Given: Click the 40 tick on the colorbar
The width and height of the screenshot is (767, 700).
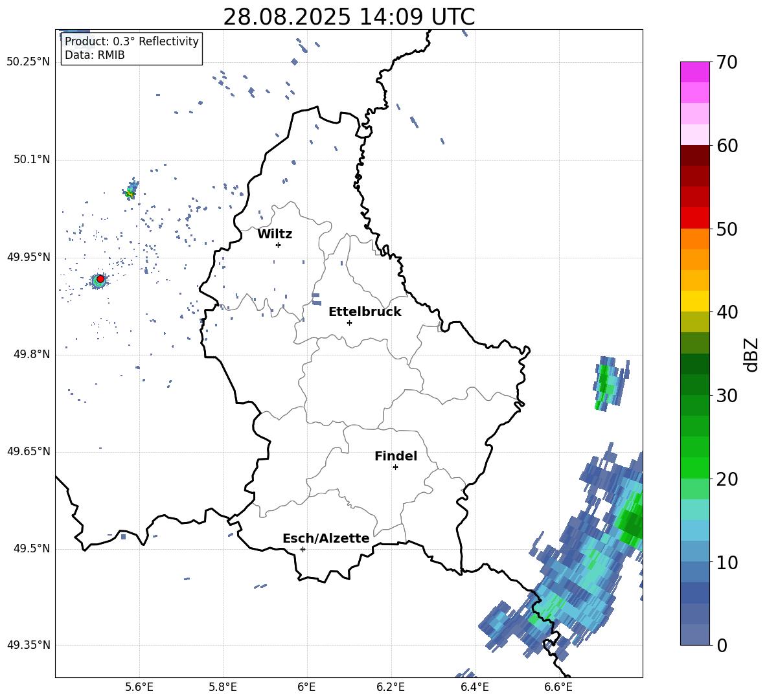Looking at the screenshot, I should pos(727,312).
